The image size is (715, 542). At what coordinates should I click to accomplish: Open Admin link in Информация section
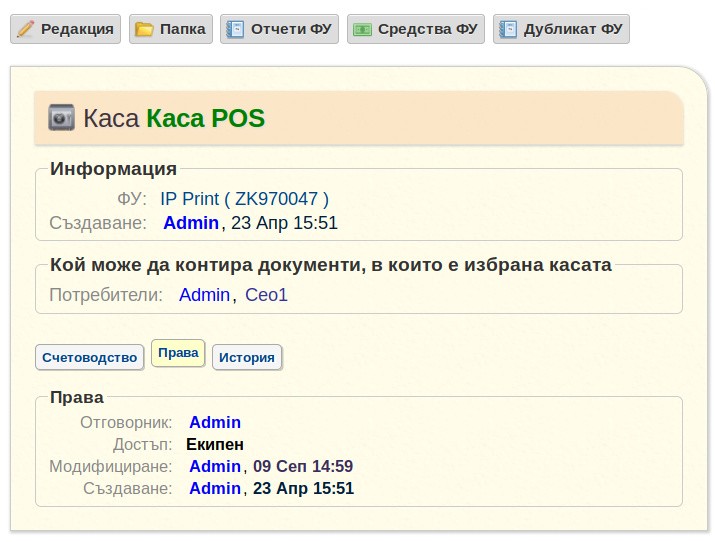[x=191, y=223]
